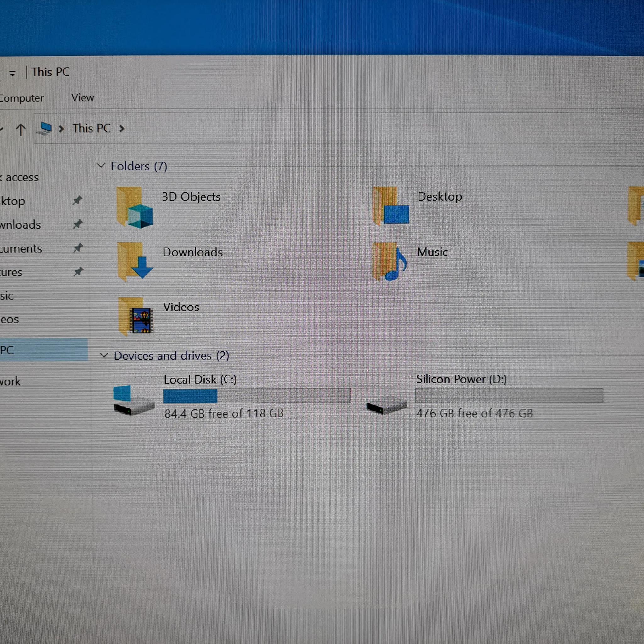Click the Silicon Power (D:) usage bar
The height and width of the screenshot is (644, 644).
click(x=509, y=396)
